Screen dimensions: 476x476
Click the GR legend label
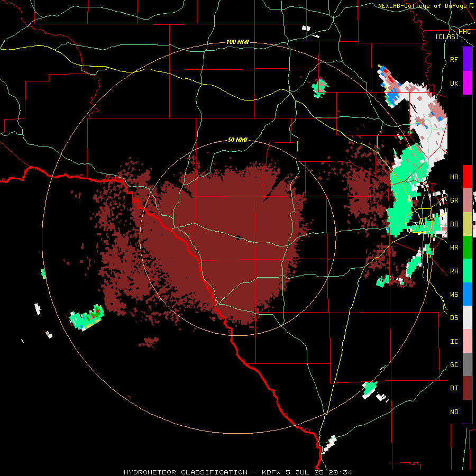coord(454,200)
